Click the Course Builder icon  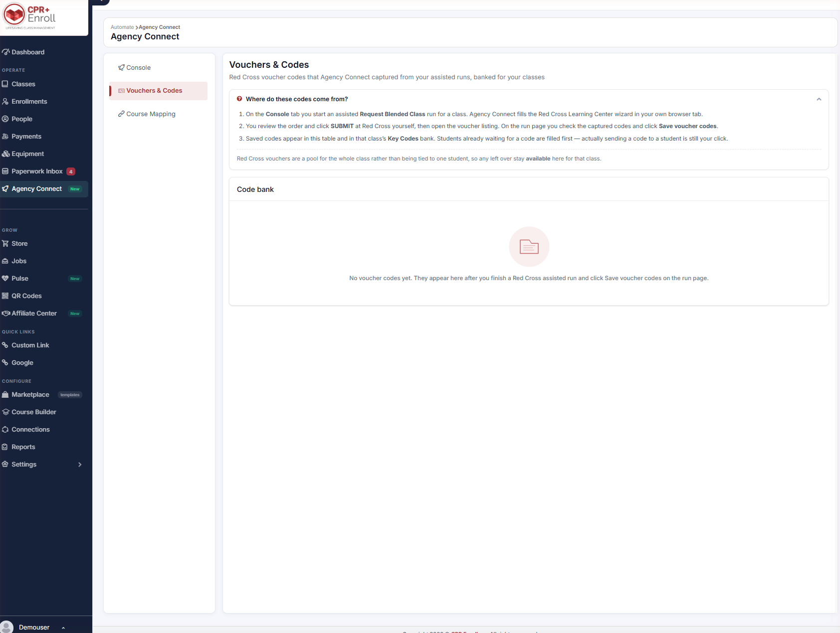(x=5, y=412)
